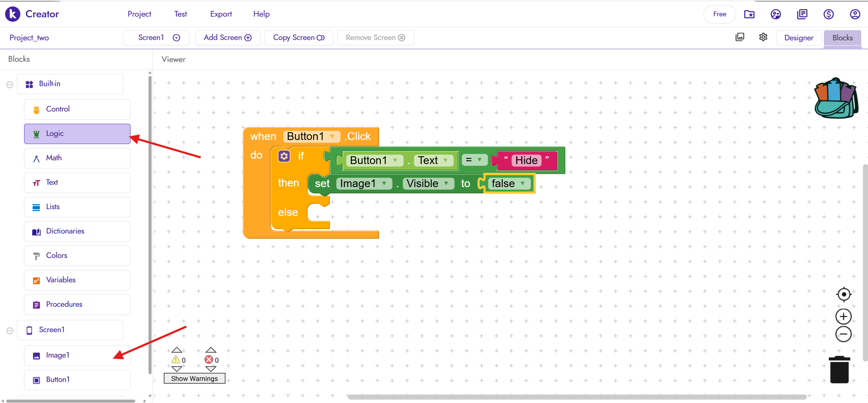This screenshot has width=868, height=403.
Task: Click the backpack icon in viewer
Action: pyautogui.click(x=836, y=98)
